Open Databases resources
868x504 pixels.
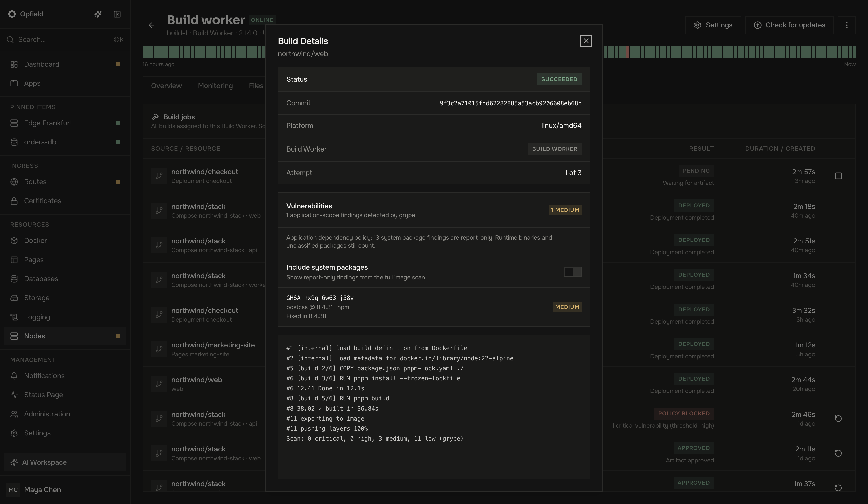[65, 279]
